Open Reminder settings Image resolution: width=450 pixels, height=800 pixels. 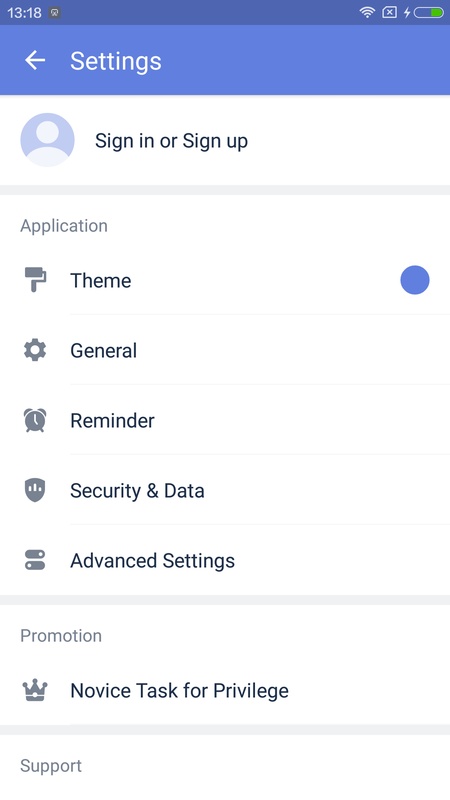point(225,420)
